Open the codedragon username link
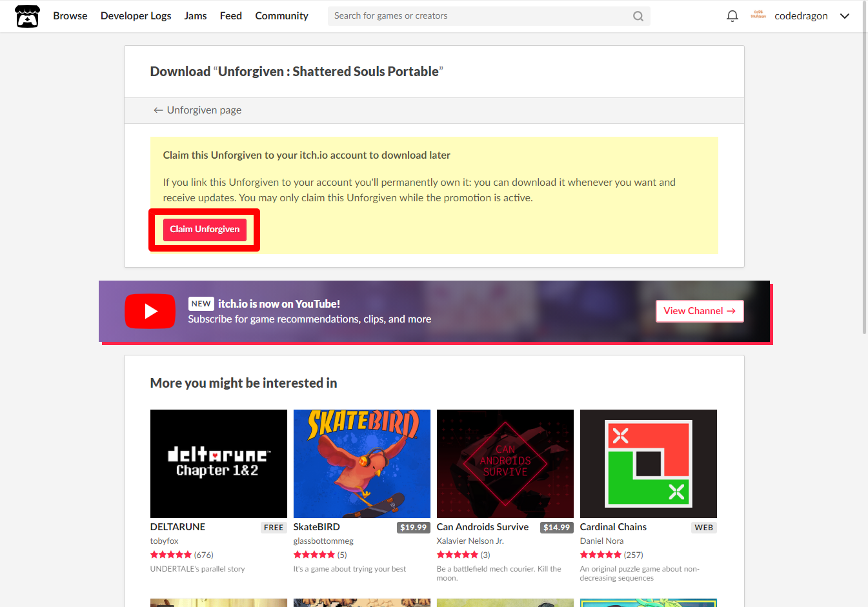Viewport: 868px width, 607px height. 801,16
